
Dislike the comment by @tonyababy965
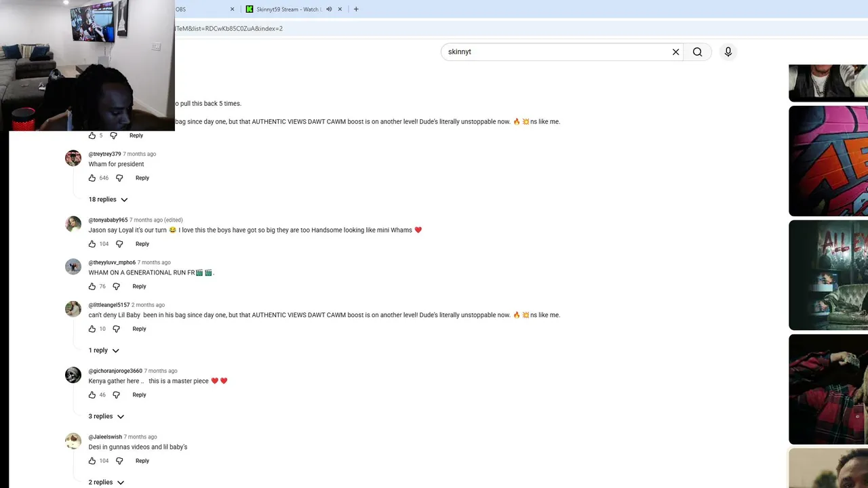pos(119,244)
